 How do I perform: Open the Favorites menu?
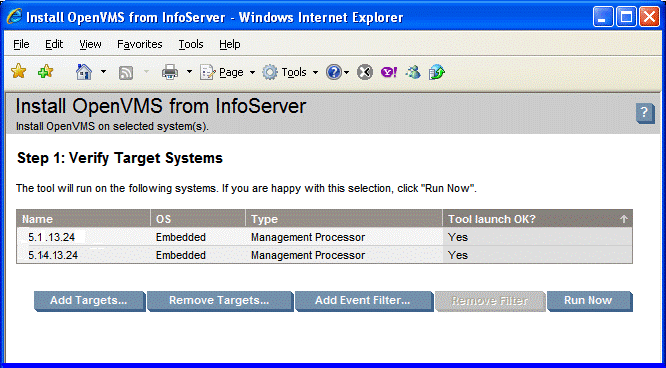tap(140, 44)
